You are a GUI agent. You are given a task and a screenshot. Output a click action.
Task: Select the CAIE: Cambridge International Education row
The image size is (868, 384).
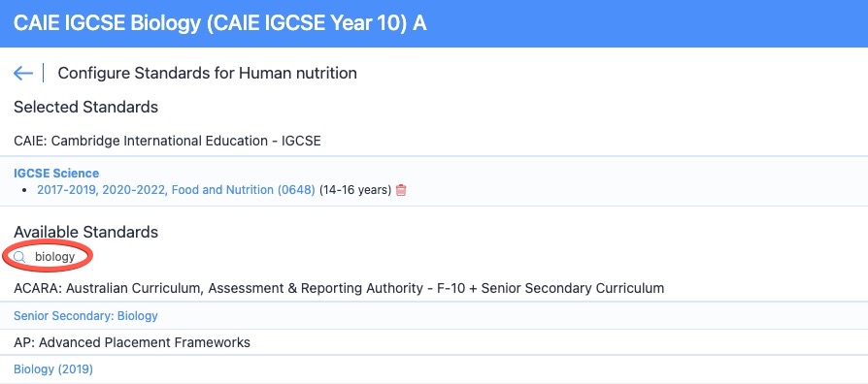point(434,141)
